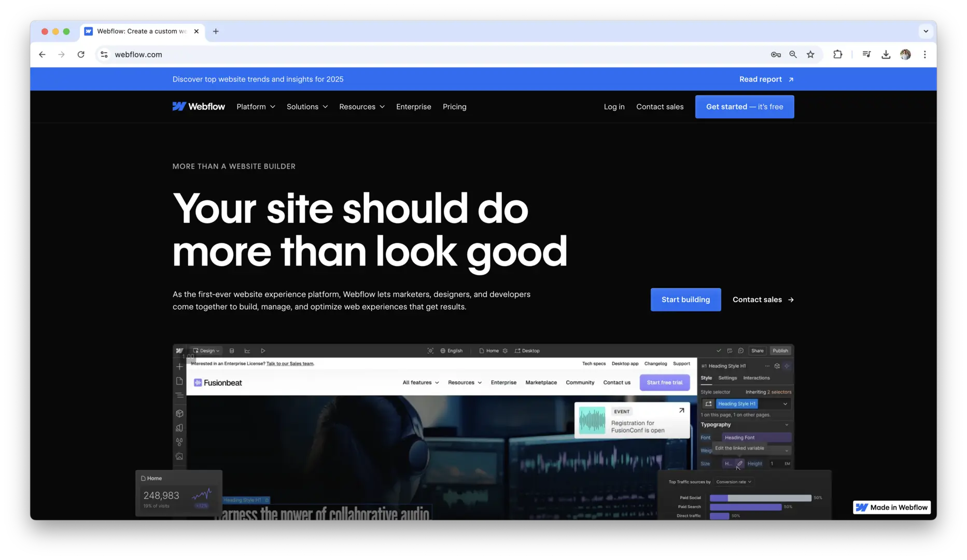This screenshot has height=560, width=967.
Task: Click the Start free trial button
Action: click(x=664, y=383)
